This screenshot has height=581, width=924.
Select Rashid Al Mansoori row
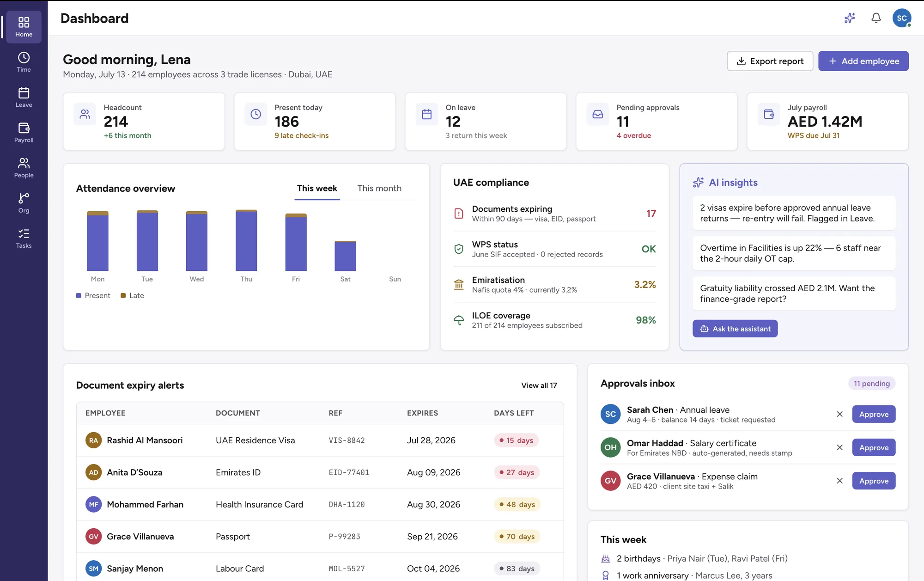click(x=320, y=440)
